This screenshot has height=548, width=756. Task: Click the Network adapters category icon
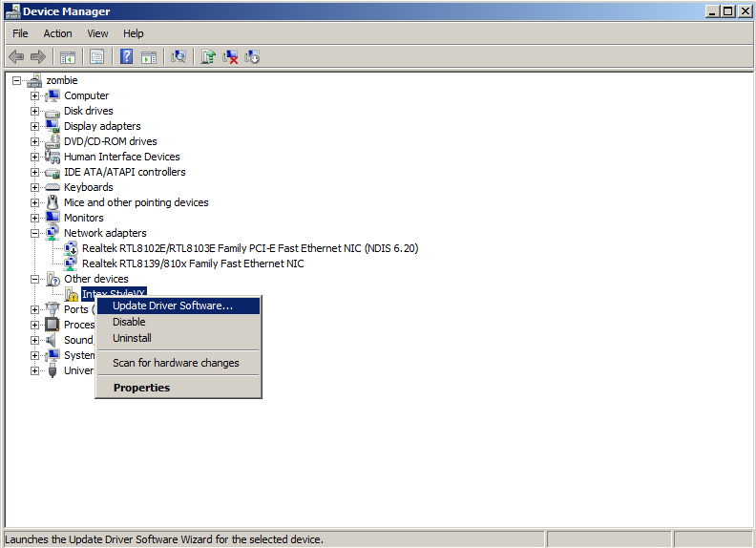click(x=52, y=233)
